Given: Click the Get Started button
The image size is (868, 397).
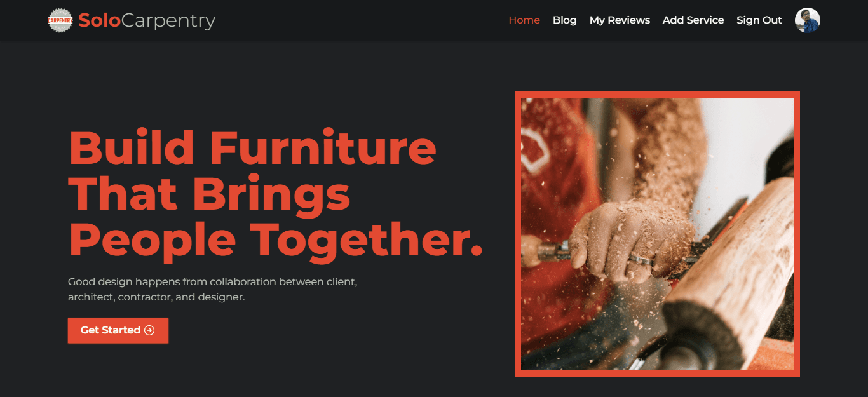Looking at the screenshot, I should [118, 330].
